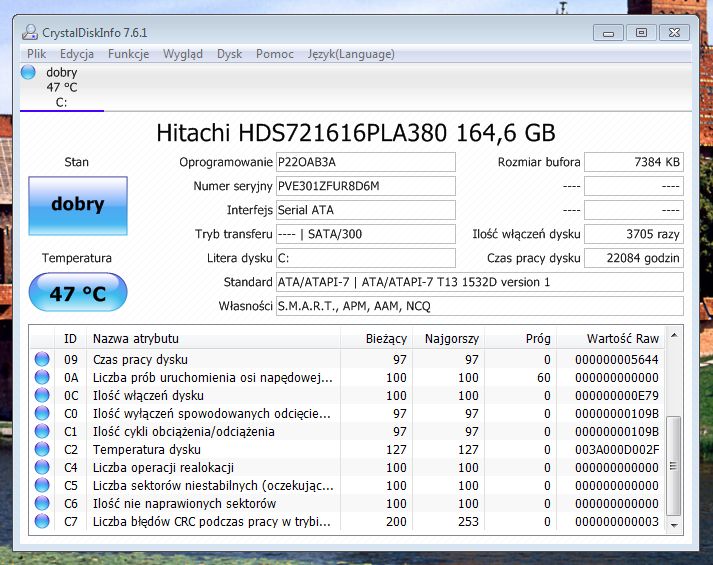713x565 pixels.
Task: Select 'Liczba błędów CRC' row
Action: 211,521
